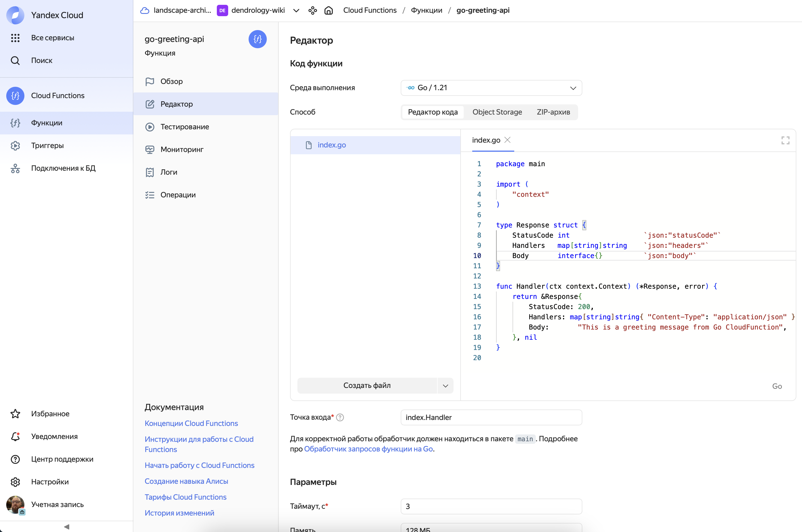Open Логи in function menu
Image resolution: width=802 pixels, height=532 pixels.
[x=206, y=172]
